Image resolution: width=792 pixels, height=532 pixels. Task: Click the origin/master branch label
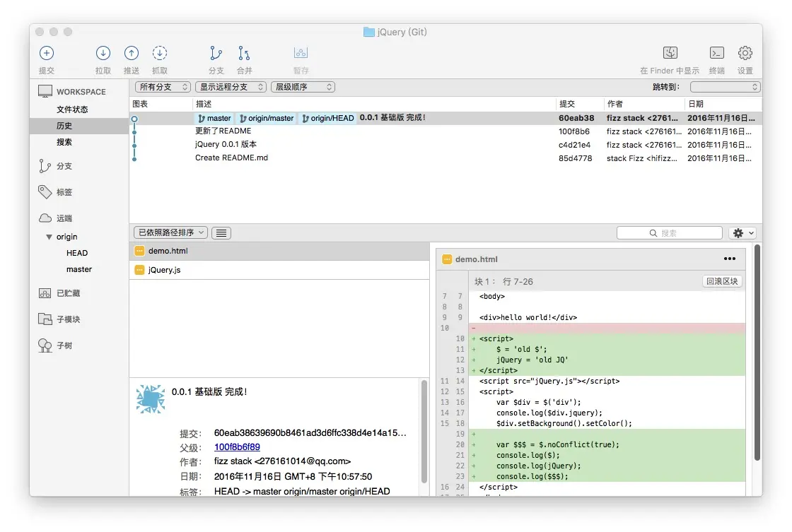[x=267, y=118]
